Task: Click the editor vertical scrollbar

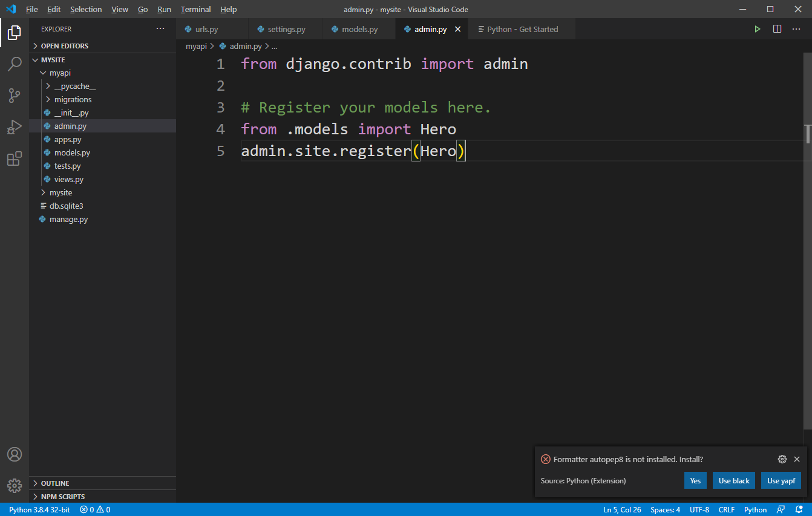Action: click(x=808, y=242)
